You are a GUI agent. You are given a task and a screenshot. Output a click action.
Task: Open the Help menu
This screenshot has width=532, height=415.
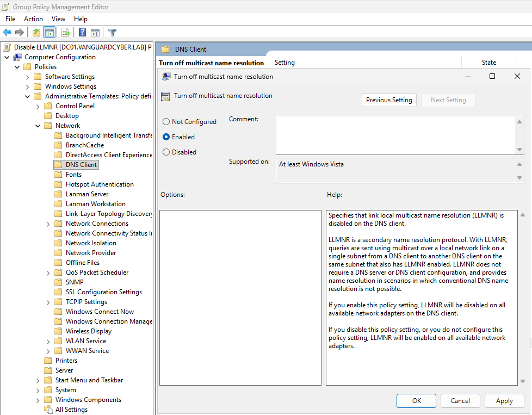tap(81, 19)
